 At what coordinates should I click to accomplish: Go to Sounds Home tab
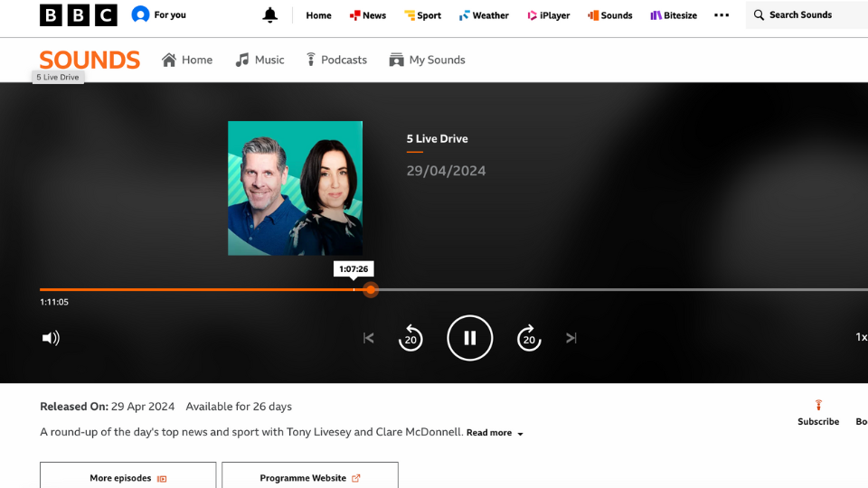pos(187,60)
